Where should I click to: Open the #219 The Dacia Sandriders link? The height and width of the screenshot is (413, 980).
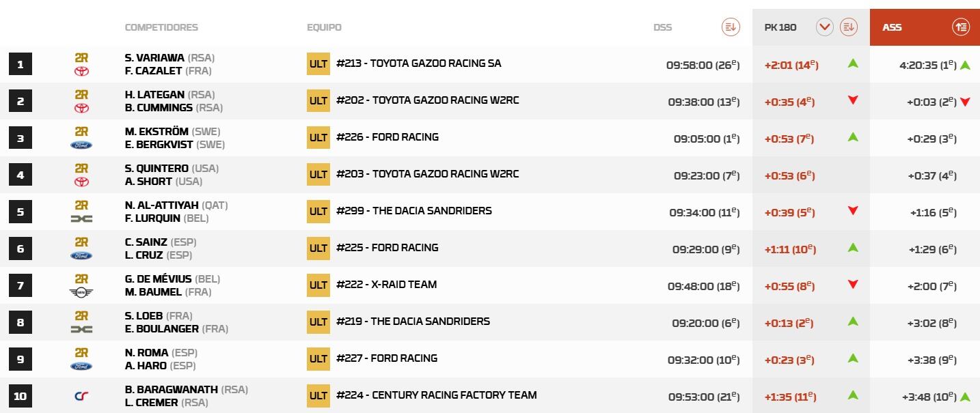pos(413,322)
